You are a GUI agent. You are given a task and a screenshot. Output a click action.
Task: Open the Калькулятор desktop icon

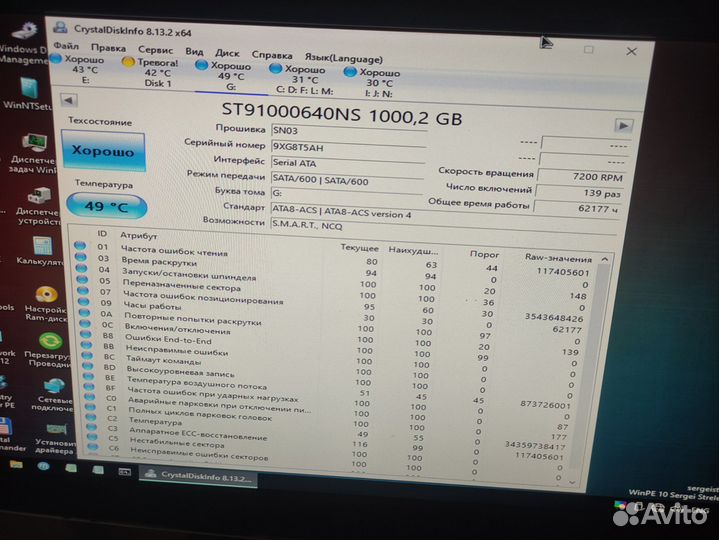click(x=40, y=250)
